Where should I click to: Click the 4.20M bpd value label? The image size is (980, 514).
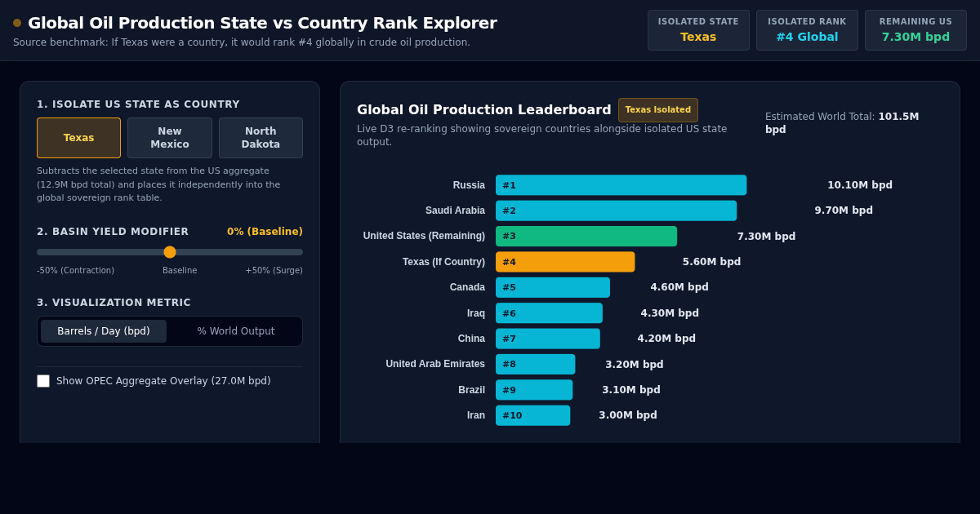pos(666,339)
